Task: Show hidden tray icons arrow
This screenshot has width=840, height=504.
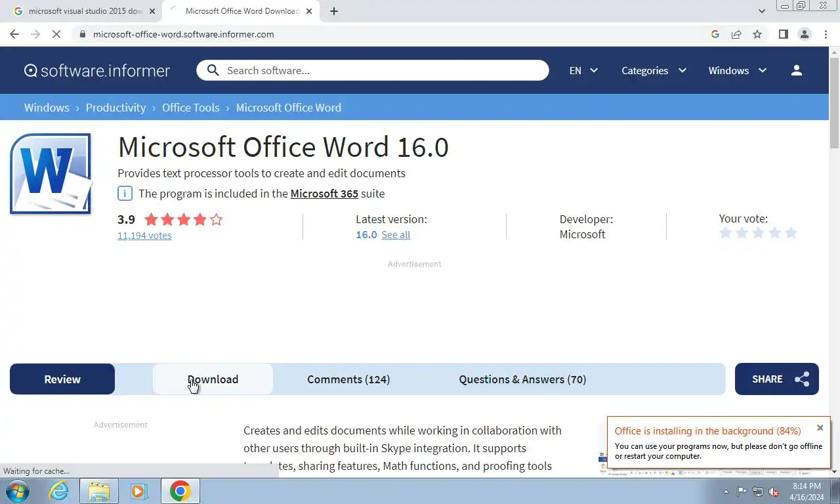Action: point(726,492)
